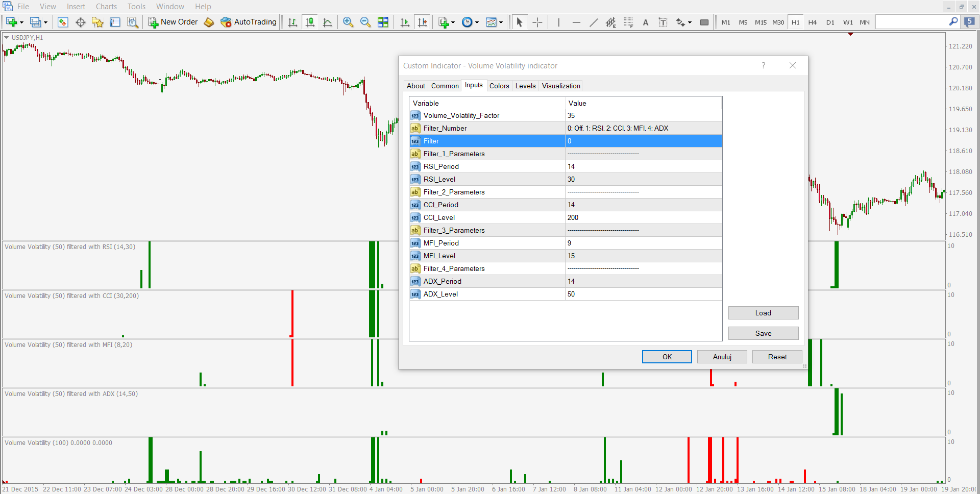Viewport: 980px width, 494px height.
Task: Switch to M1 timeframe
Action: pos(726,22)
